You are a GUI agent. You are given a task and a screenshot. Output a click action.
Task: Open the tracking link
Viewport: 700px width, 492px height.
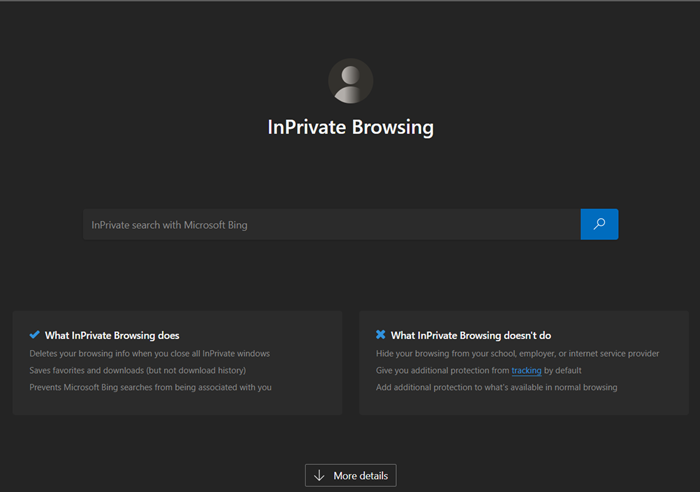pyautogui.click(x=526, y=370)
